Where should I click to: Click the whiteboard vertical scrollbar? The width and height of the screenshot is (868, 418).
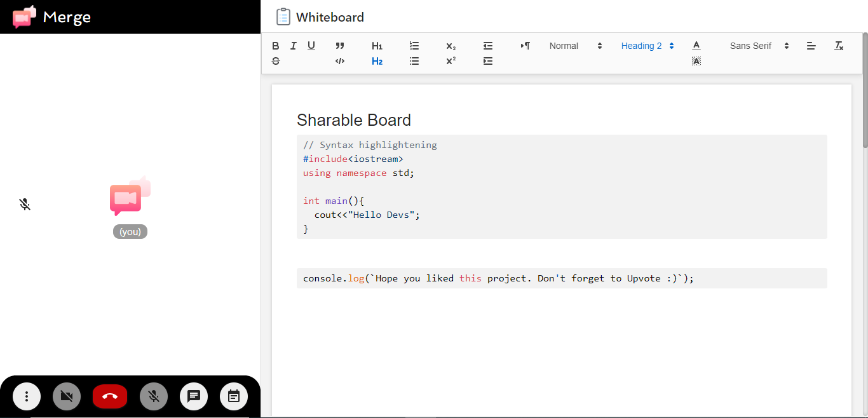865,91
